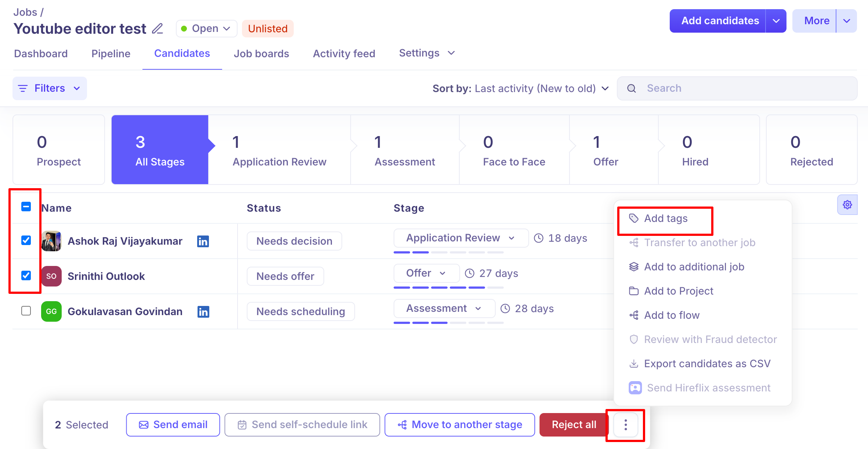Image resolution: width=868 pixels, height=449 pixels.
Task: Select the Prospect stage card
Action: tap(59, 150)
